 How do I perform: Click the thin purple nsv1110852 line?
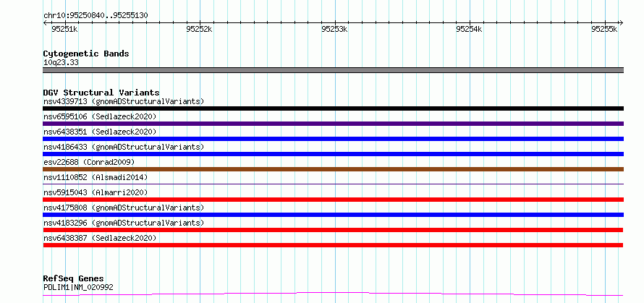tap(333, 184)
